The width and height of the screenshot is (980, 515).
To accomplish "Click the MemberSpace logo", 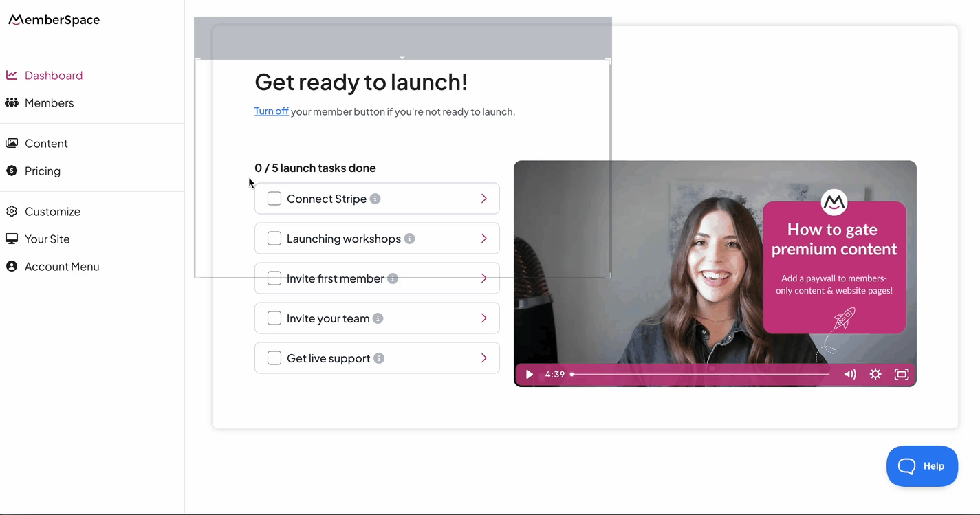I will coord(54,20).
